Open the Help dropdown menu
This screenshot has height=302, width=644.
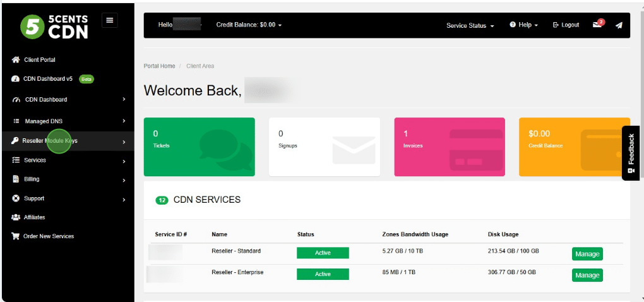523,25
